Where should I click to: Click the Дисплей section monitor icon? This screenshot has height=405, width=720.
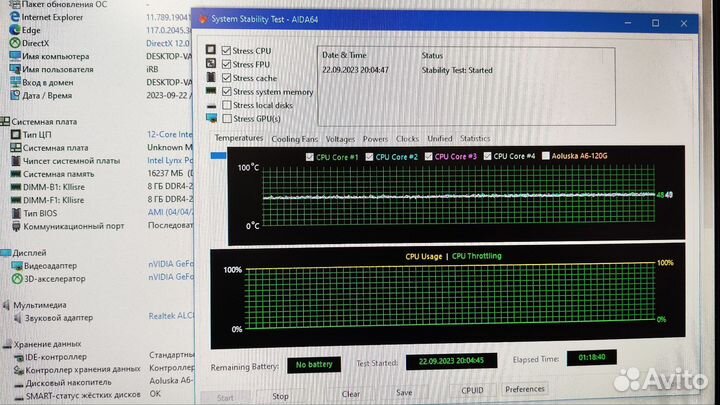[x=6, y=253]
